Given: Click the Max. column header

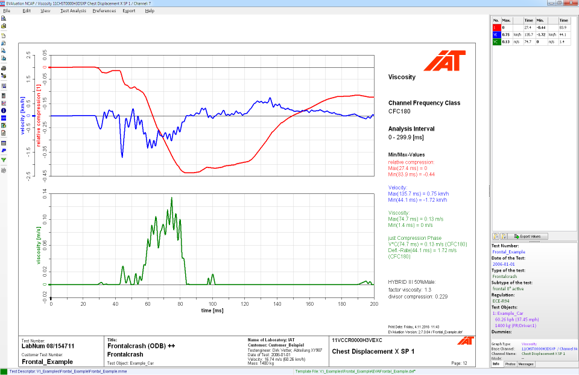Looking at the screenshot, I should click(x=507, y=21).
